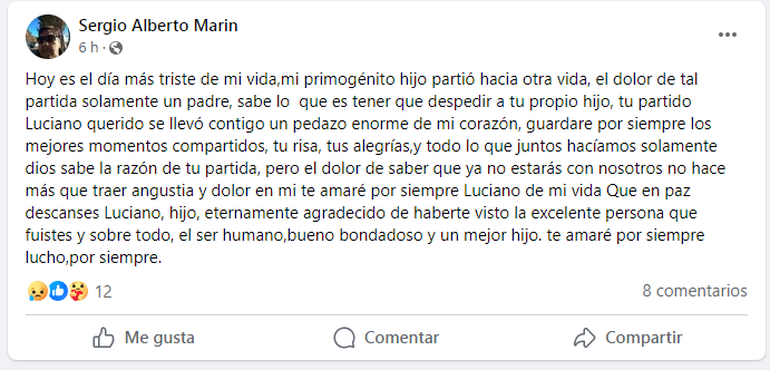The height and width of the screenshot is (370, 770).
Task: Click the Compartir text label
Action: point(644,338)
